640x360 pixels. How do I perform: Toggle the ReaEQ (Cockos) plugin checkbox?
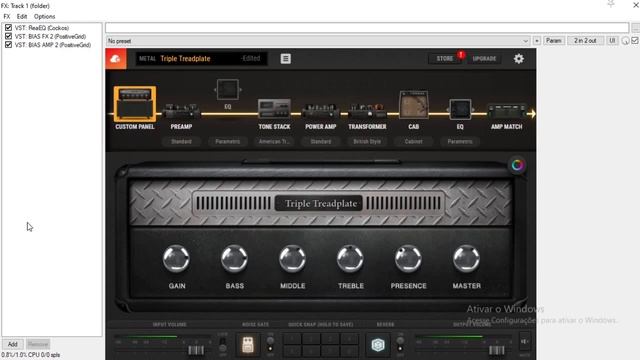8,28
